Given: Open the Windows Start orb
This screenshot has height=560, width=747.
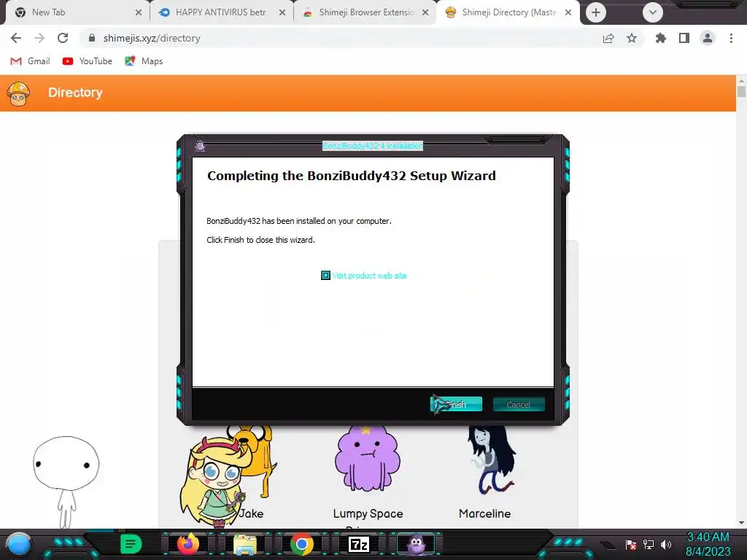Looking at the screenshot, I should pos(19,544).
